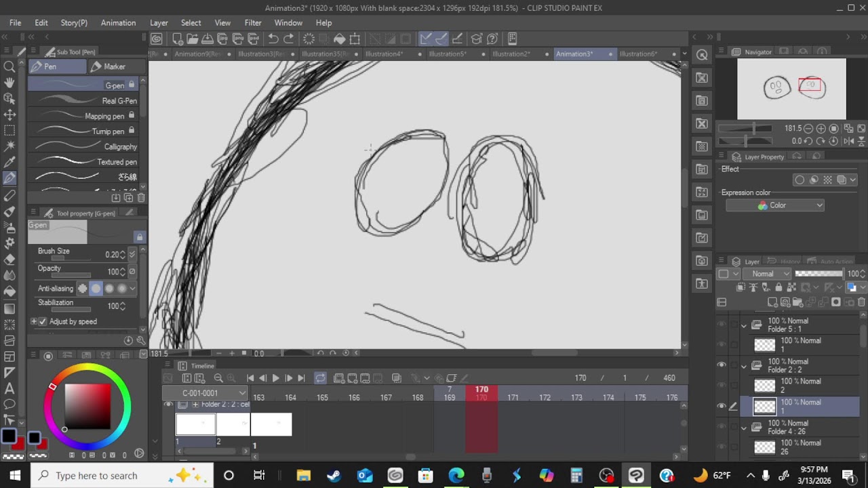868x488 pixels.
Task: Click border effect circle icon
Action: (x=800, y=180)
